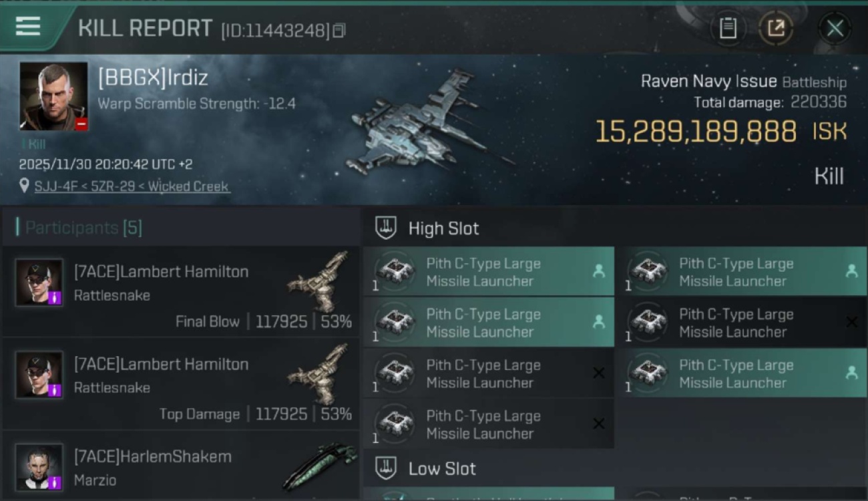Open the hamburger main menu

[x=28, y=26]
